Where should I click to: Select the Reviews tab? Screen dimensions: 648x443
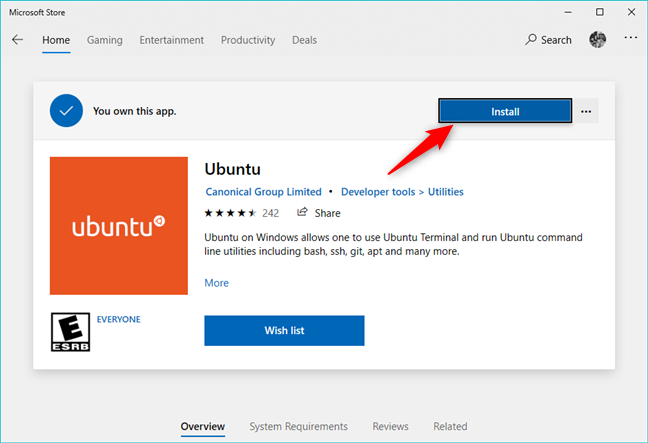[391, 426]
